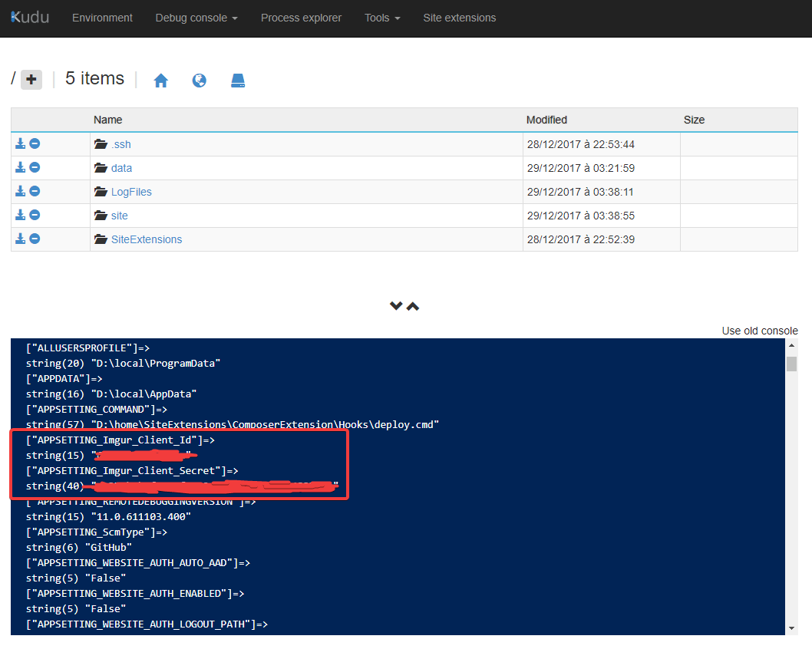The height and width of the screenshot is (649, 812).
Task: Click the drive icon in the breadcrumb bar
Action: 237,80
